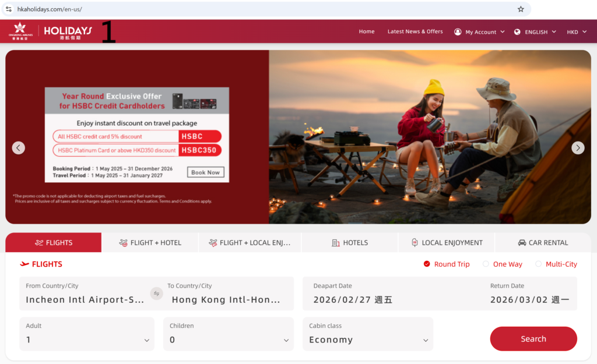Click Book Now on the HSBC offer
597x364 pixels.
205,172
